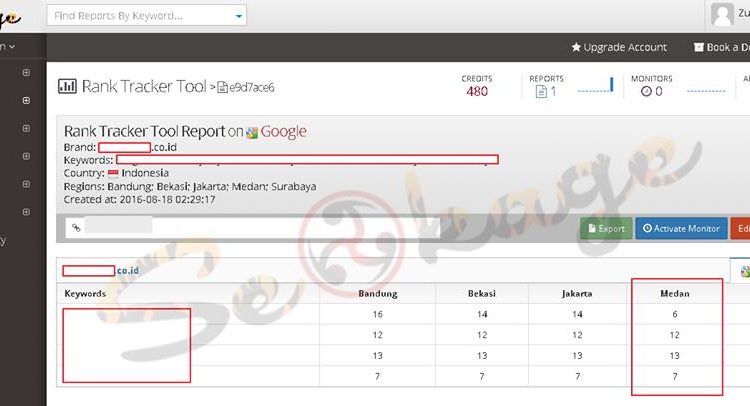Click the report file icon beside e9d7ace6
The image size is (750, 406).
pos(223,88)
